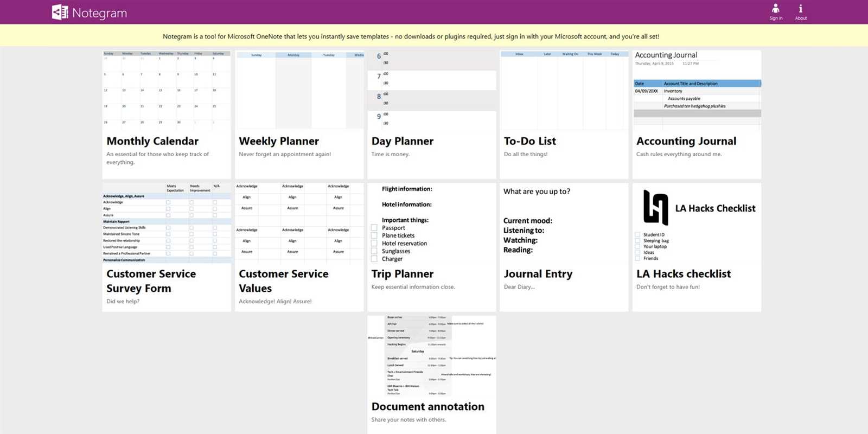868x434 pixels.
Task: Select the Trip Planner title
Action: 403,274
